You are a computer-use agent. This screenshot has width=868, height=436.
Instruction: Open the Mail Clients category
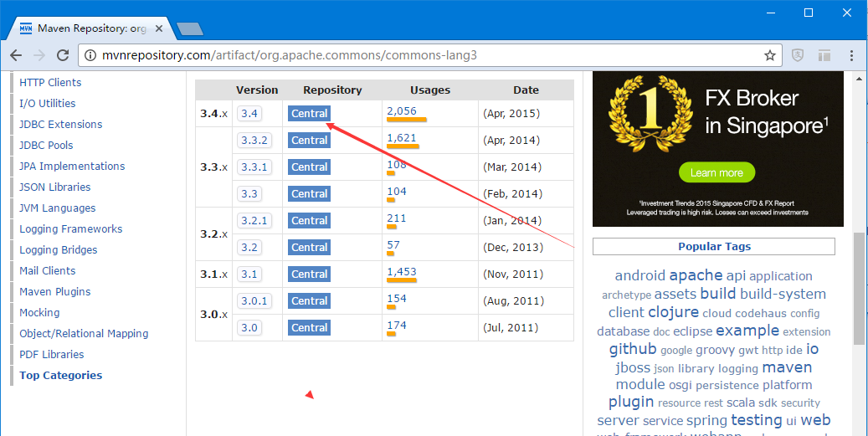click(x=48, y=271)
